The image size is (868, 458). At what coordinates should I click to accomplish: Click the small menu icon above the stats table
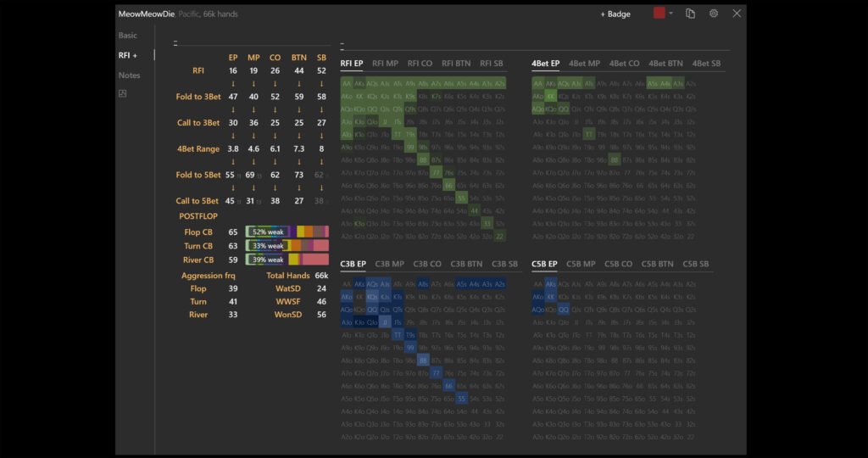point(175,42)
